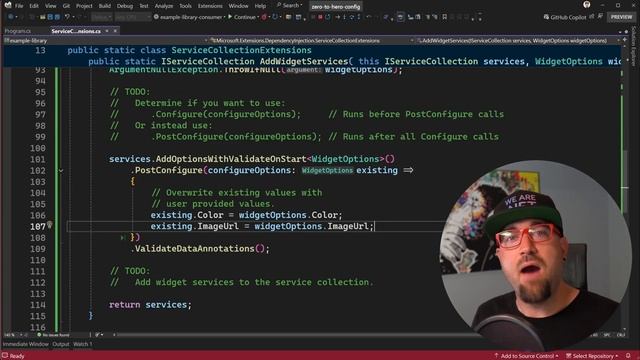Open the solution configuration dropdown
Image resolution: width=640 pixels, height=360 pixels.
point(101,17)
